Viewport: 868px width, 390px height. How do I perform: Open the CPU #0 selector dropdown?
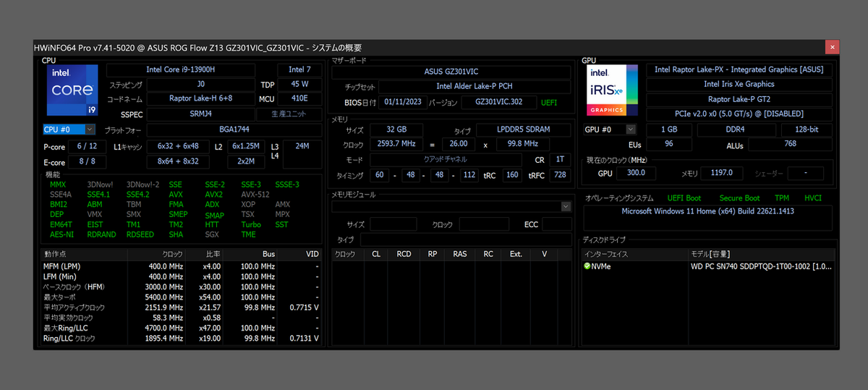pos(90,130)
